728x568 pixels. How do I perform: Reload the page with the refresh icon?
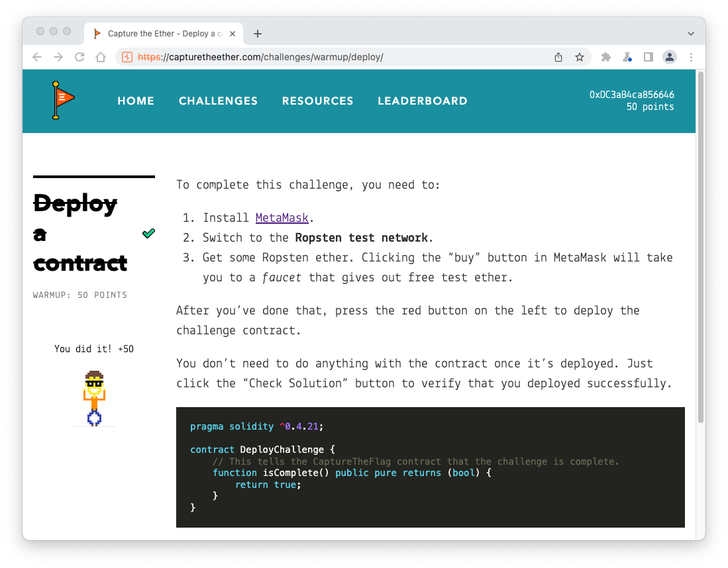[80, 57]
